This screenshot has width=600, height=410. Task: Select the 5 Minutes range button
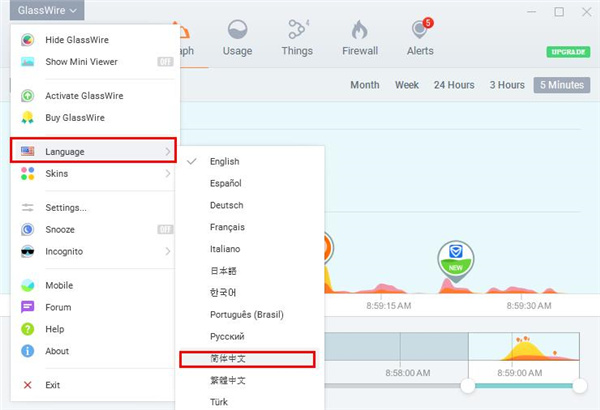pyautogui.click(x=562, y=85)
